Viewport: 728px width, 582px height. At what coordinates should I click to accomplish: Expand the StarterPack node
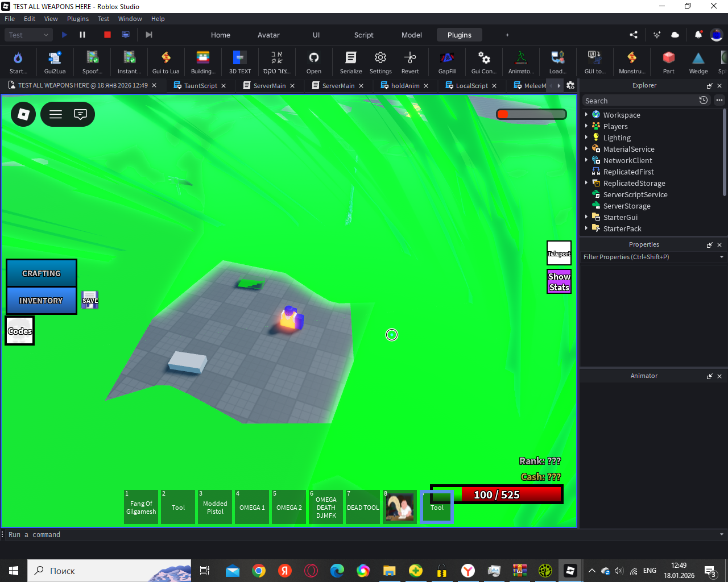point(586,228)
